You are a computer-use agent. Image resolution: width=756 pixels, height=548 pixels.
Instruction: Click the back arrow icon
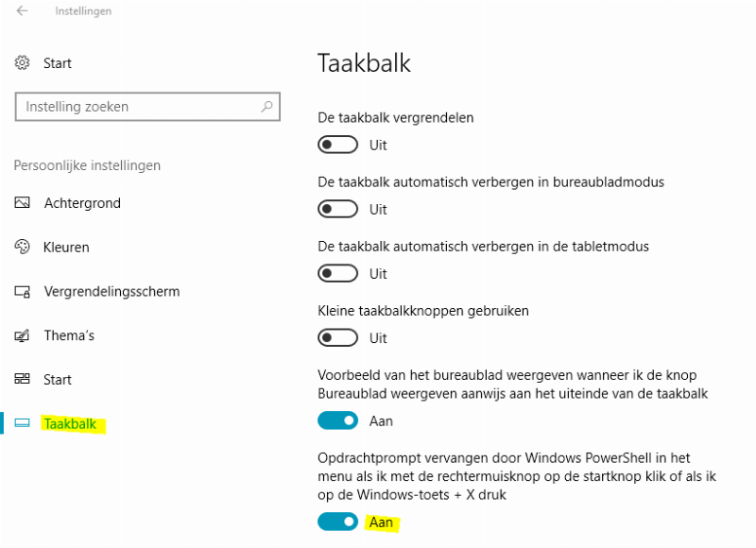[22, 11]
